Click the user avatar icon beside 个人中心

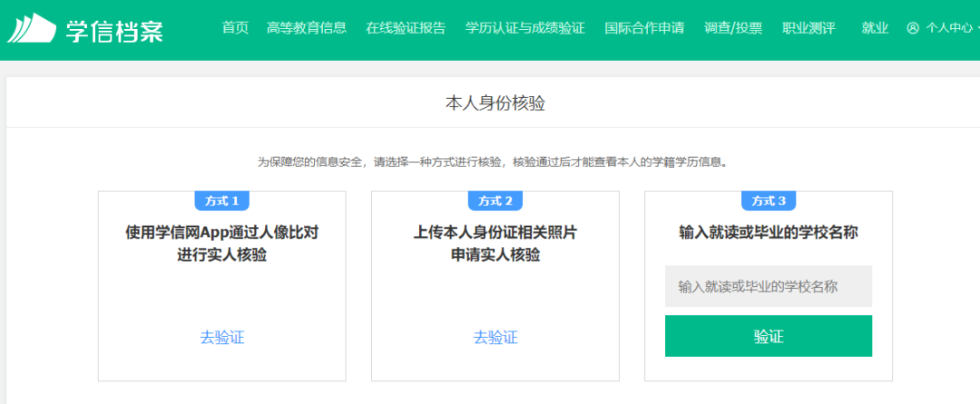tap(912, 28)
